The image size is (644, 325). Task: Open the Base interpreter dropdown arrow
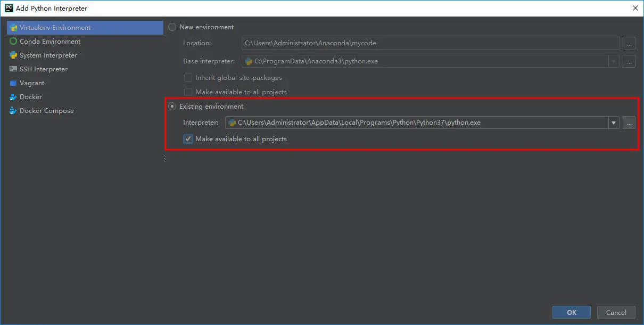click(x=614, y=61)
